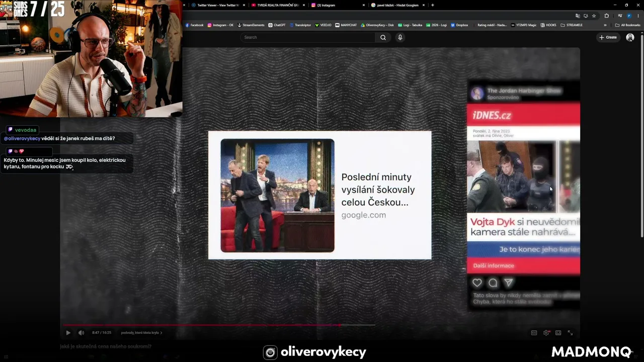Click the Poslední minuty vysílání headline
This screenshot has width=644, height=362.
pos(378,190)
